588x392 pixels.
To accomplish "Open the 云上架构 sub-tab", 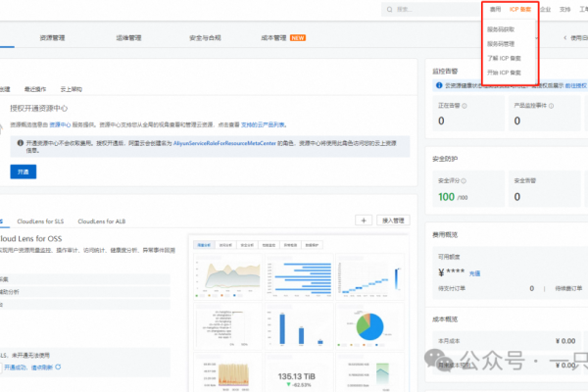I will [x=72, y=89].
